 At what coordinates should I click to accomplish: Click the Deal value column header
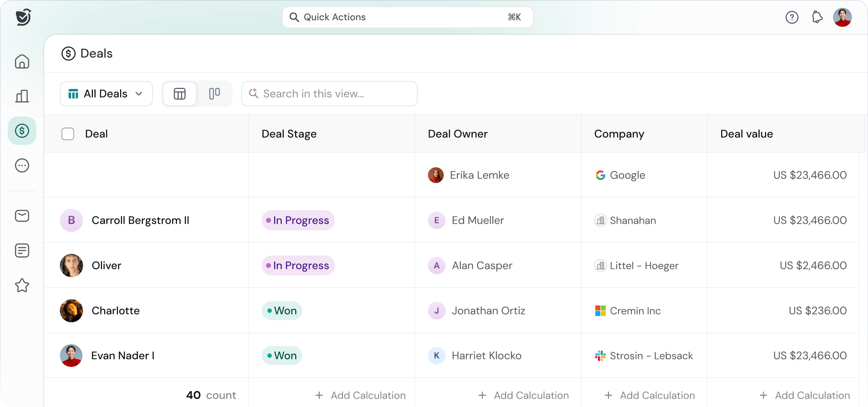pos(746,134)
